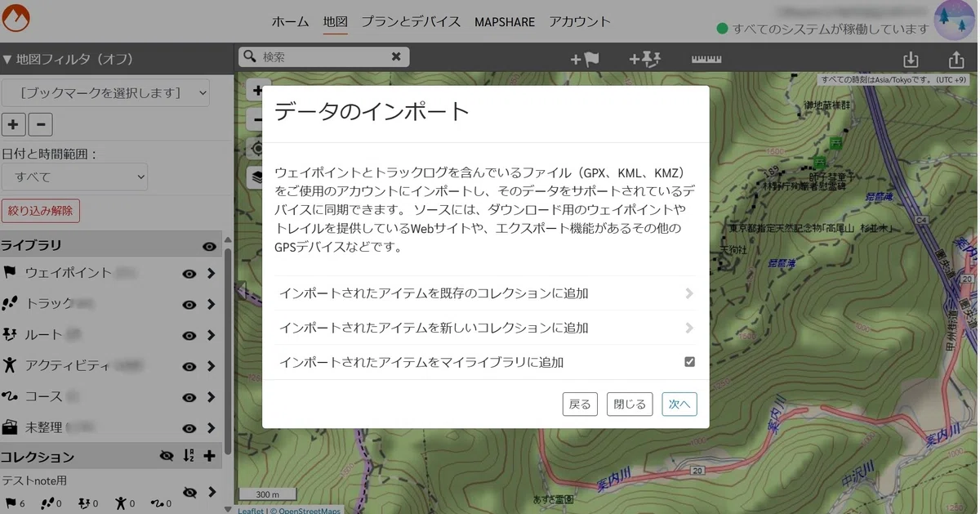
Task: Open map layers selector
Action: [257, 177]
